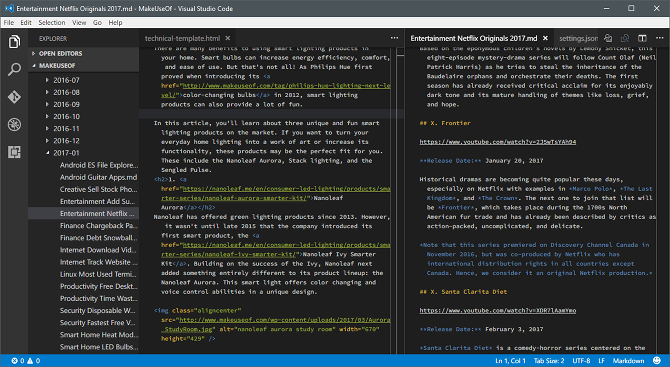Click the split editor icon

pyautogui.click(x=642, y=38)
